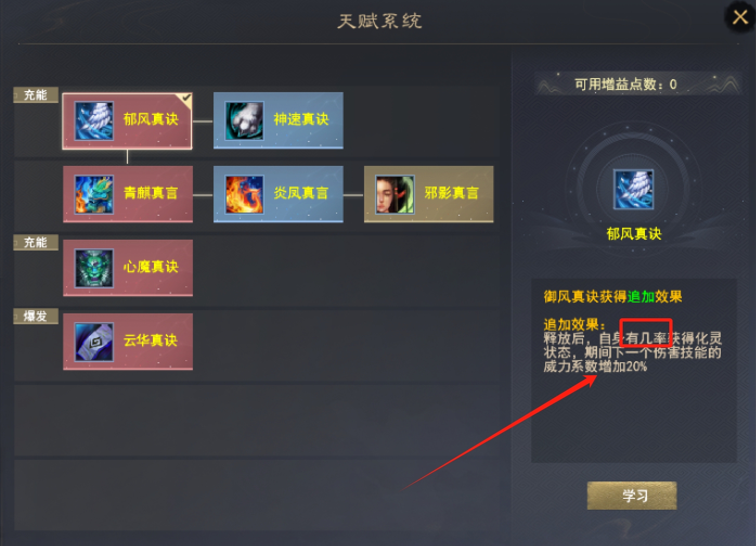Click the 心魔真诀 green demon mask icon

[x=94, y=268]
